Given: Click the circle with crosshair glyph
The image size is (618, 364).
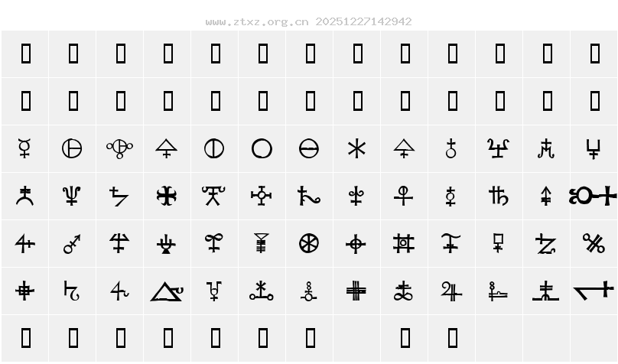Looking at the screenshot, I should pos(356,244).
